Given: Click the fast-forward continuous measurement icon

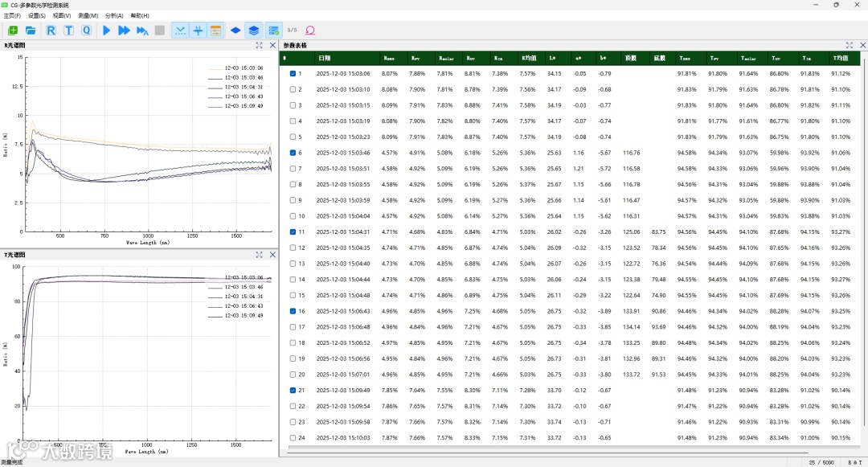Looking at the screenshot, I should [124, 31].
